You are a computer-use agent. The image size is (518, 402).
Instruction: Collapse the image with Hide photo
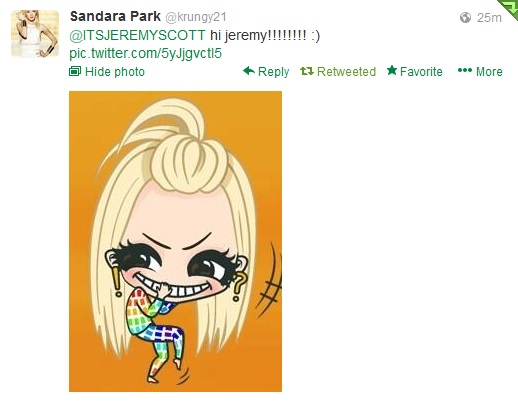coord(115,72)
